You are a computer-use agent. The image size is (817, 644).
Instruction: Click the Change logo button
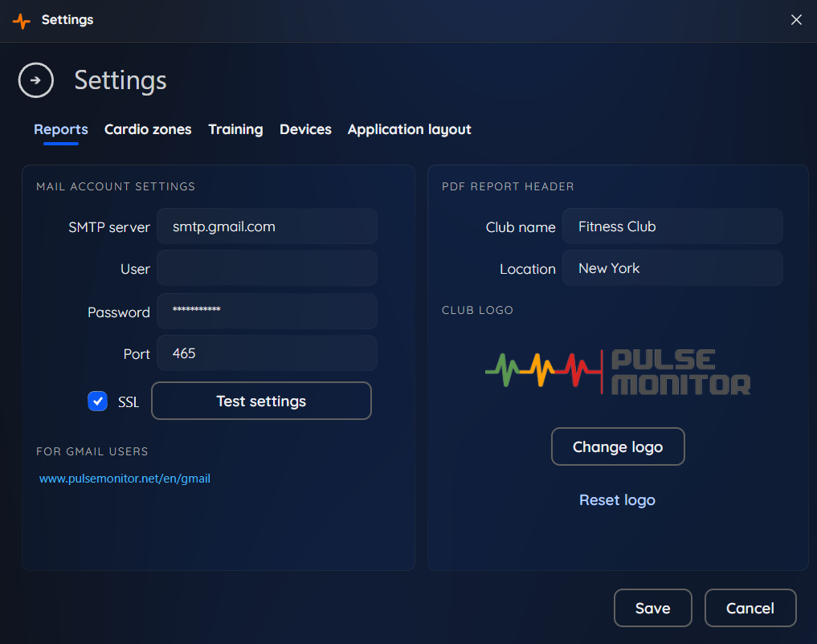point(618,446)
